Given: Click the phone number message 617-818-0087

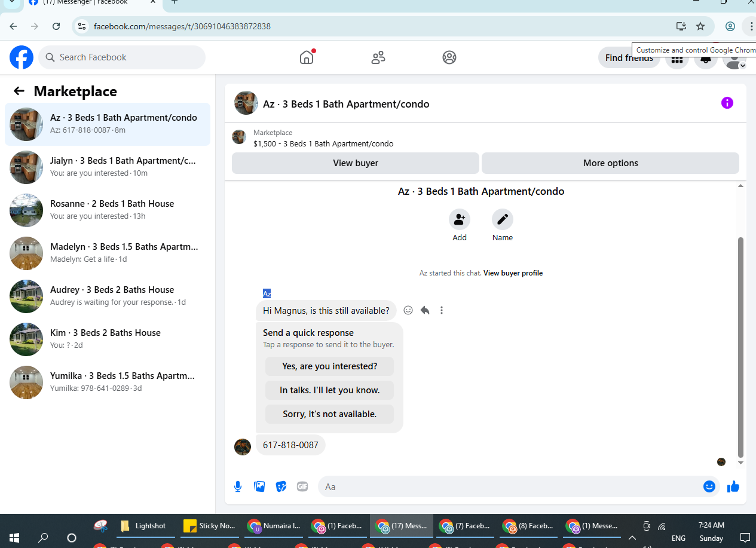Looking at the screenshot, I should pos(290,445).
